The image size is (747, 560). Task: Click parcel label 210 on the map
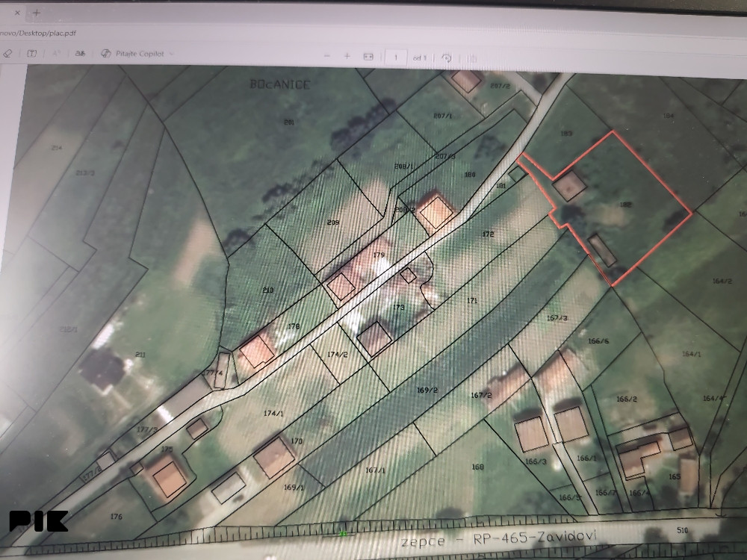[x=268, y=290]
